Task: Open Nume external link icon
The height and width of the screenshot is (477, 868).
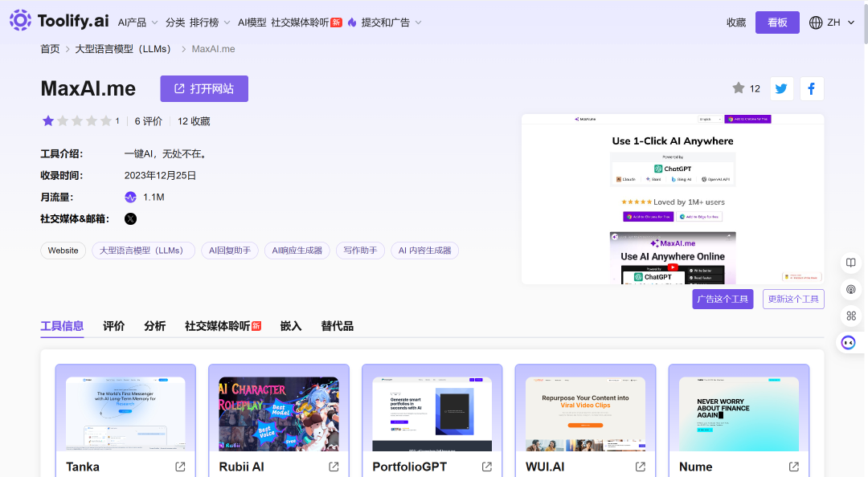Action: 794,467
